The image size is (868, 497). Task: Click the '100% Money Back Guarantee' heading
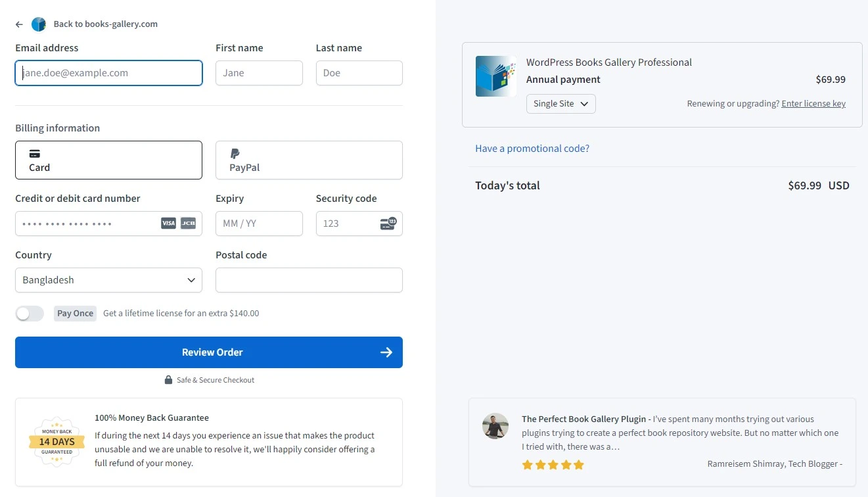click(x=152, y=417)
